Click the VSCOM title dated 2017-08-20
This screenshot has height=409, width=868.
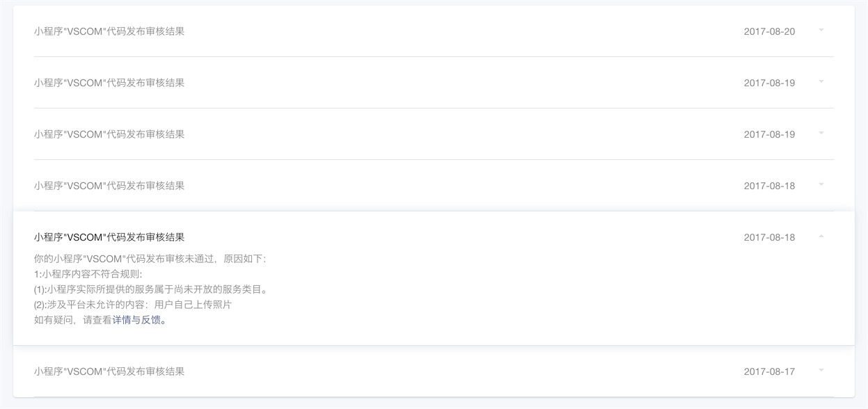point(109,31)
